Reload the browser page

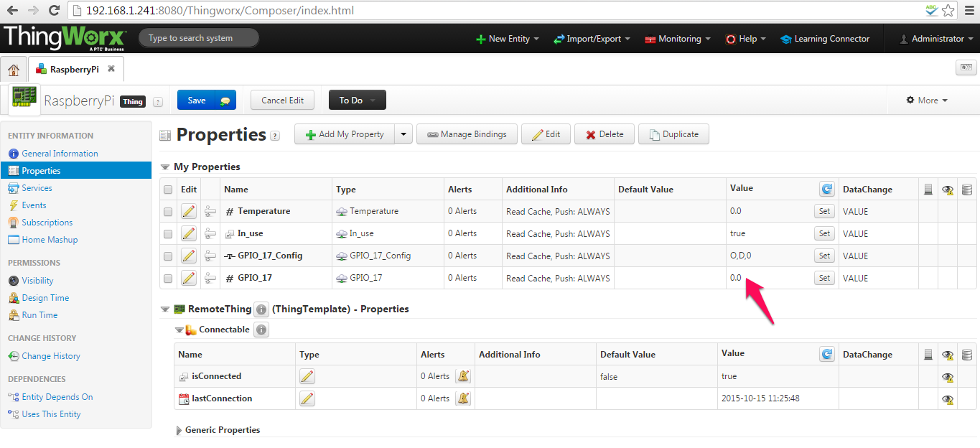pos(54,11)
